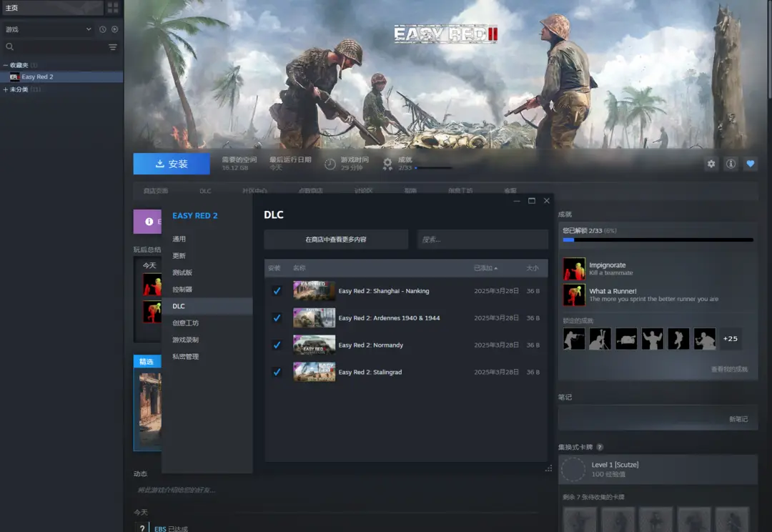Click the play time clock icon
772x532 pixels.
[330, 164]
